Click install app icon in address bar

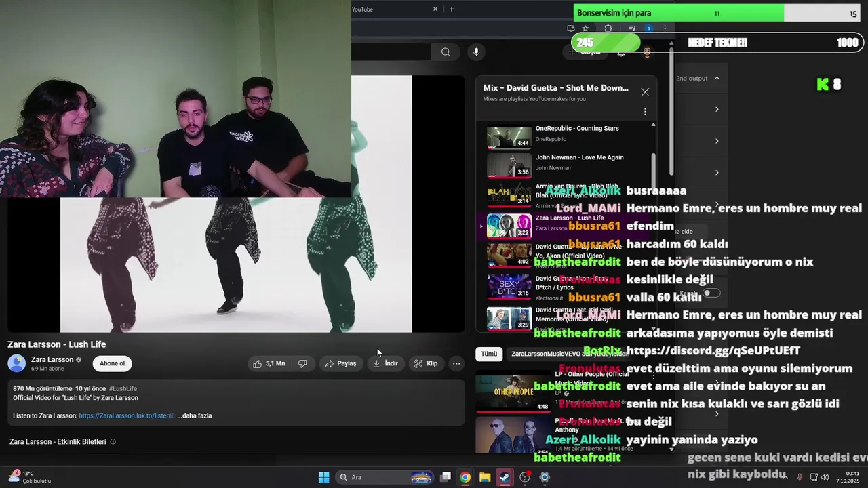tap(570, 28)
